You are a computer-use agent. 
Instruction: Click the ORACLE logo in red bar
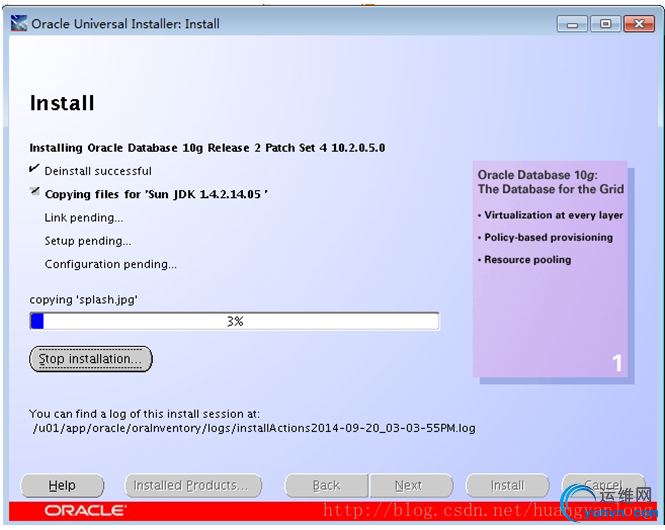85,510
